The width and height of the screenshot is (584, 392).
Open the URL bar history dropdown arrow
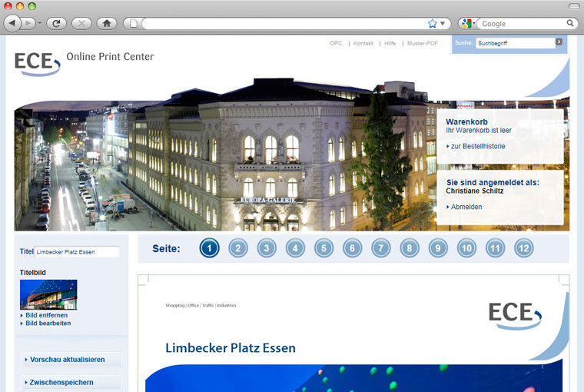443,24
